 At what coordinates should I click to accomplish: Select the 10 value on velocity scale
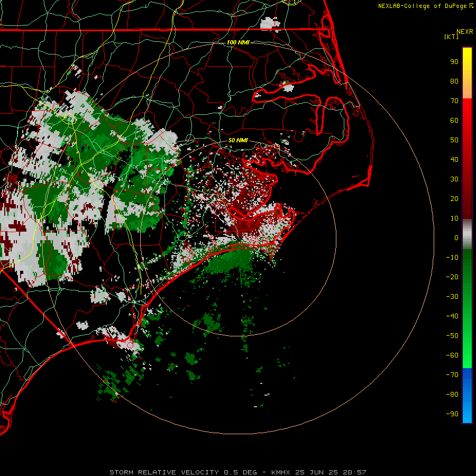454,218
